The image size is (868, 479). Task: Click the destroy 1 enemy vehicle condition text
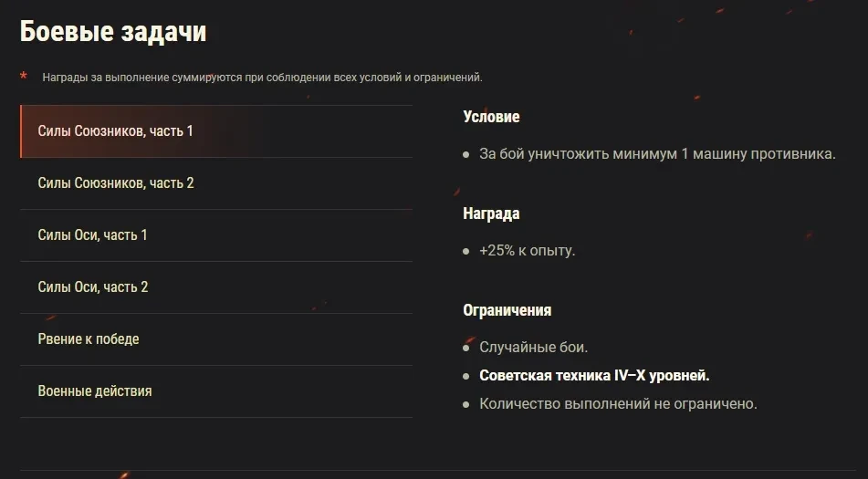click(657, 153)
